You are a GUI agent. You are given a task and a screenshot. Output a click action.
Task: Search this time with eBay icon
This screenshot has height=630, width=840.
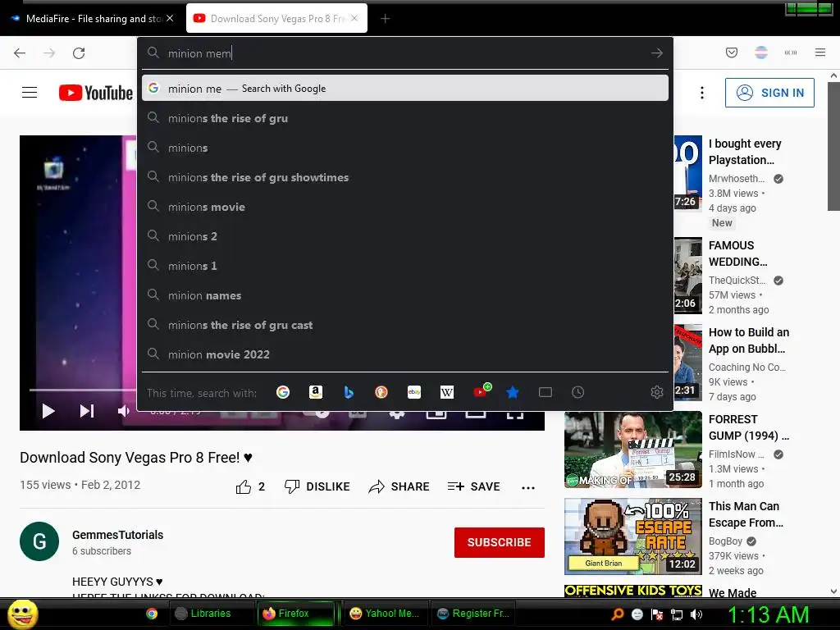[x=414, y=392]
